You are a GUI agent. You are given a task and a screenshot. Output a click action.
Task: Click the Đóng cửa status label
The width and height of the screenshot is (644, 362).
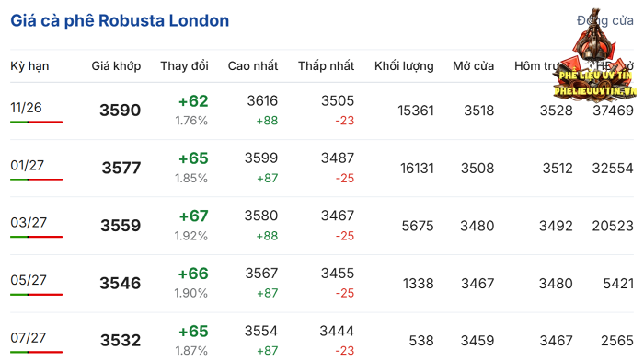coord(605,20)
